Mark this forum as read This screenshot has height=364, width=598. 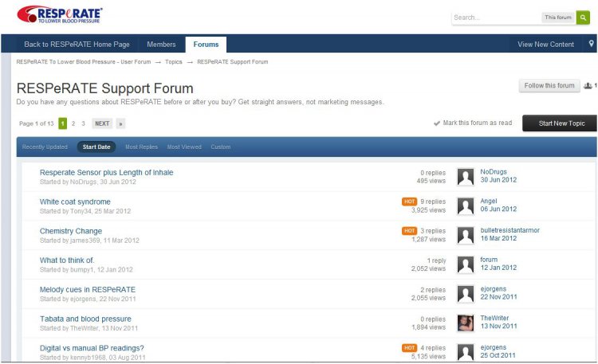tap(477, 123)
